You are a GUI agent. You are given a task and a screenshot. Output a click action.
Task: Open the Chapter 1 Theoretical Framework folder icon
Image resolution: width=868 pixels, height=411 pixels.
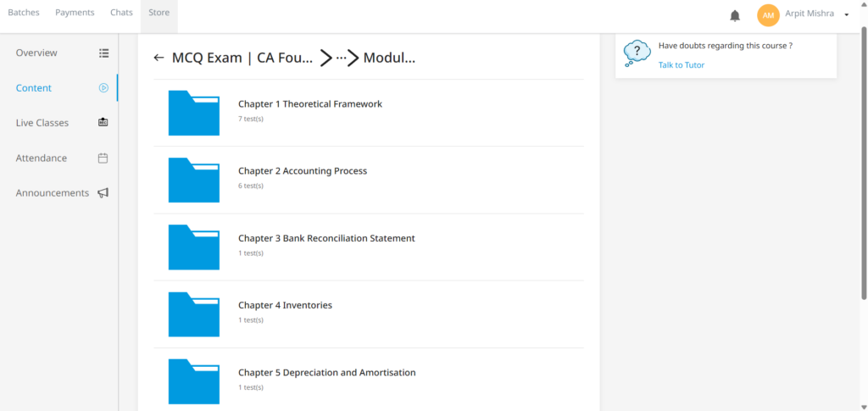pyautogui.click(x=194, y=113)
